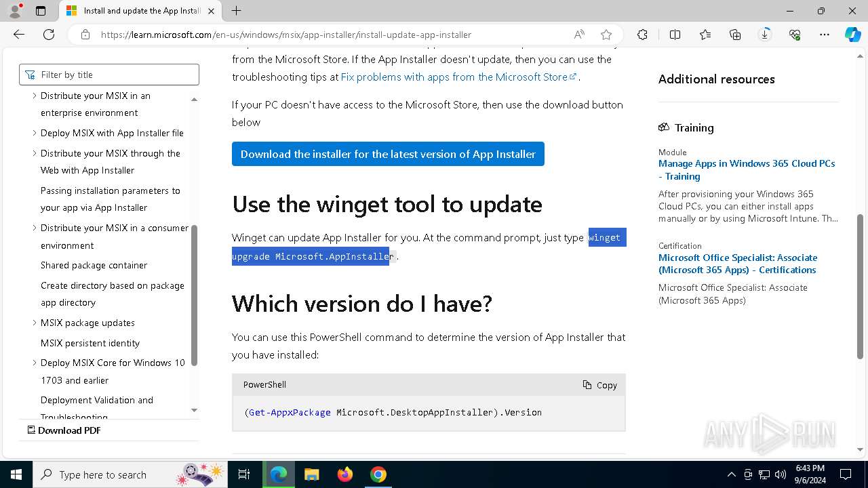
Task: Open Copilot sidebar icon
Action: (852, 35)
